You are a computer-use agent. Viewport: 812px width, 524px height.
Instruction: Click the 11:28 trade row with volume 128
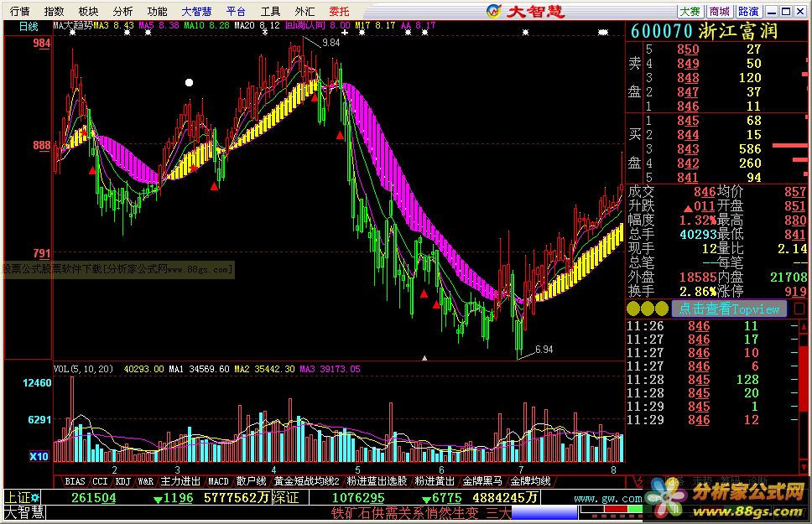point(712,380)
